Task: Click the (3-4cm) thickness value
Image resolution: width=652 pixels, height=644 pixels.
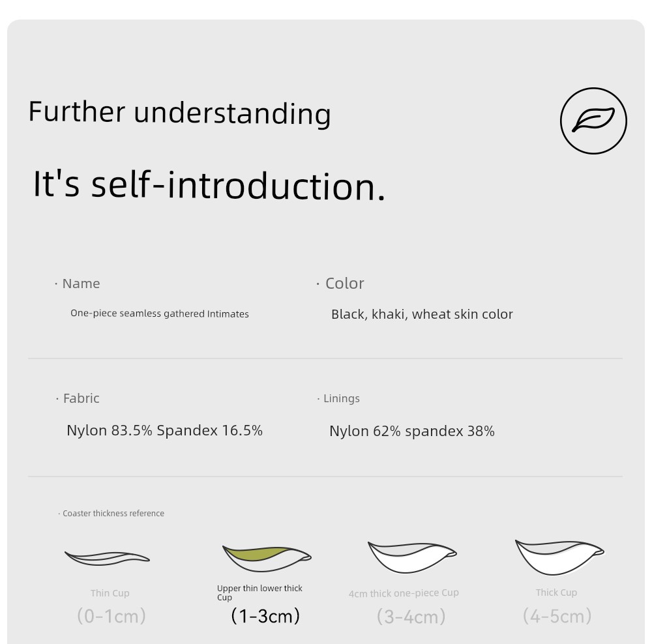Action: [x=411, y=616]
